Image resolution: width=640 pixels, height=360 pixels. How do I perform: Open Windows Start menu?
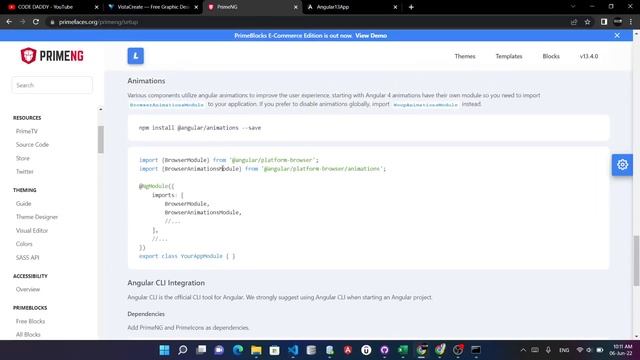pos(164,350)
